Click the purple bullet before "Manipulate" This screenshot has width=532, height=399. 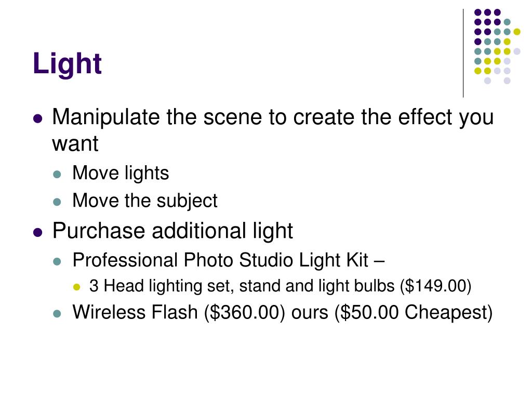(37, 119)
